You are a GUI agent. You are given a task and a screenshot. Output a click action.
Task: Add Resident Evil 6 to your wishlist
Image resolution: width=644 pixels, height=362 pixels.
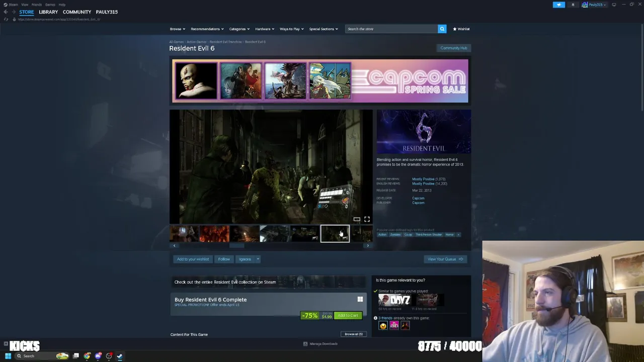click(x=193, y=259)
